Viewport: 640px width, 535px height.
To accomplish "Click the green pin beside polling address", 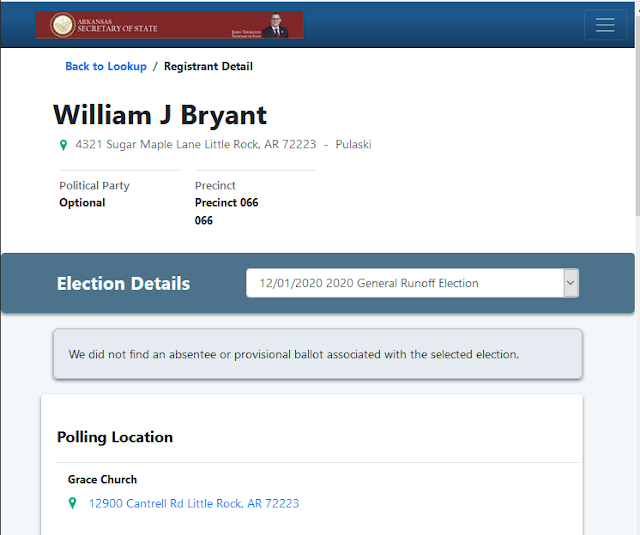I will pos(72,503).
